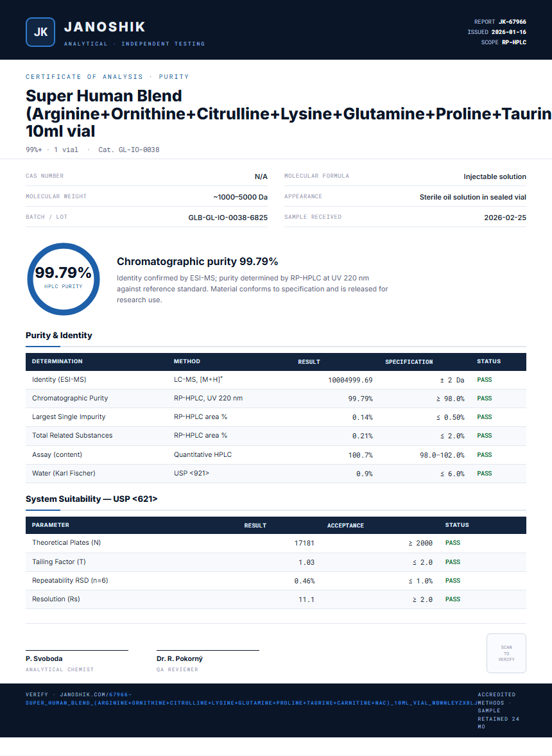Select Assay (content) row label

coord(57,454)
